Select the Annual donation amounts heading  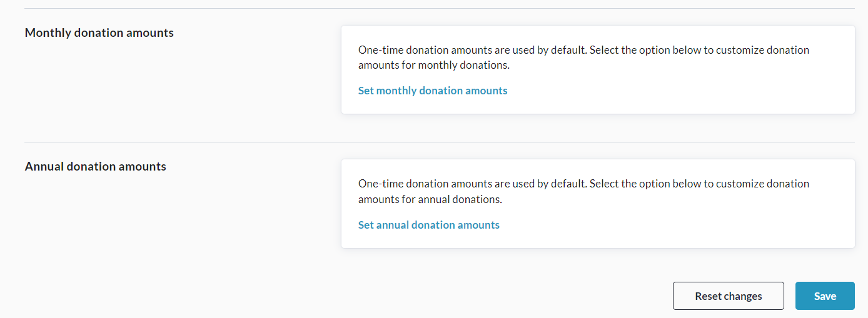pos(96,167)
